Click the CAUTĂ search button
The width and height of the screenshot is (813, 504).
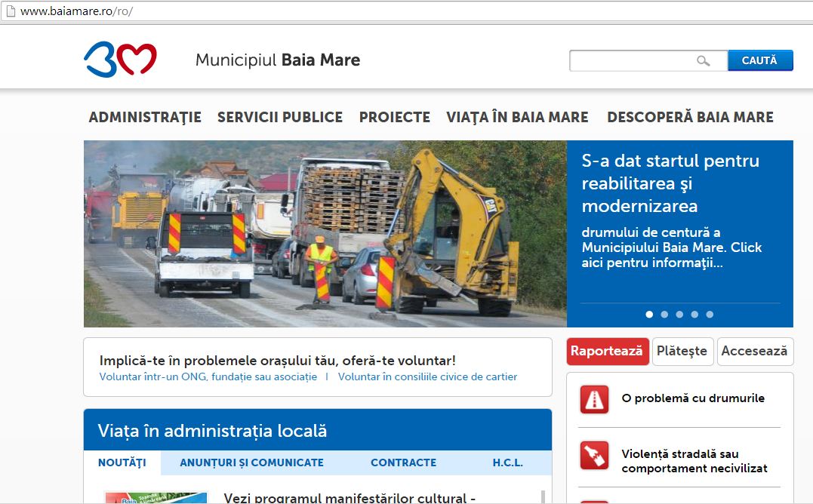pyautogui.click(x=760, y=60)
